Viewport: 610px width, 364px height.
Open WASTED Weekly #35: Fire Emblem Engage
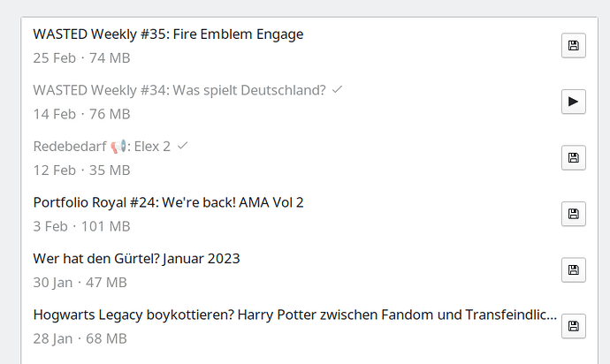(x=168, y=34)
